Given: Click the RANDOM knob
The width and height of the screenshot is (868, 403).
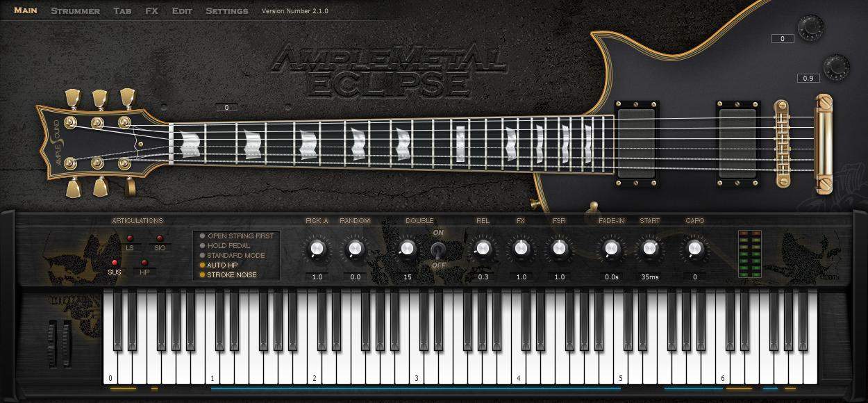Looking at the screenshot, I should click(x=354, y=248).
